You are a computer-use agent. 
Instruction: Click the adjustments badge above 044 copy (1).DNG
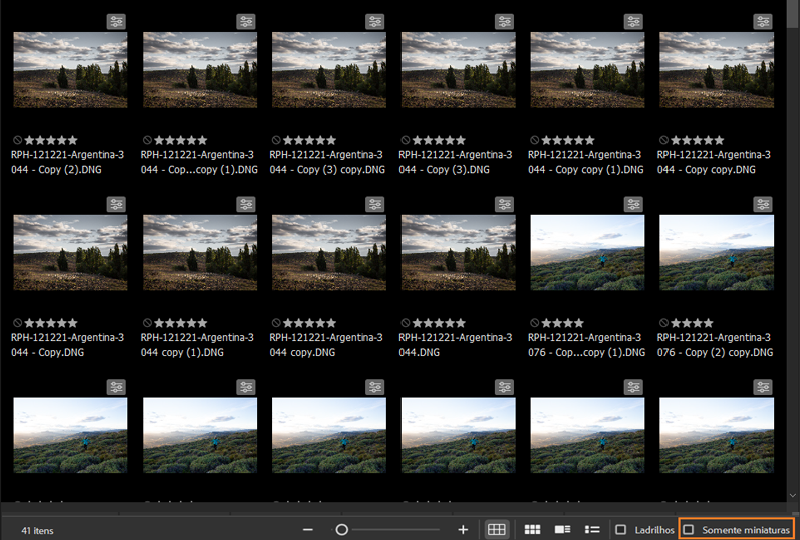click(246, 204)
